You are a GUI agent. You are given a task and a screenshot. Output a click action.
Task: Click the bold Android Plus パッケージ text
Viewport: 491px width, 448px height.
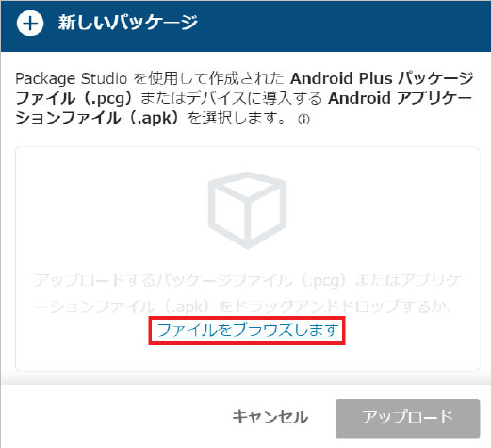pos(382,78)
